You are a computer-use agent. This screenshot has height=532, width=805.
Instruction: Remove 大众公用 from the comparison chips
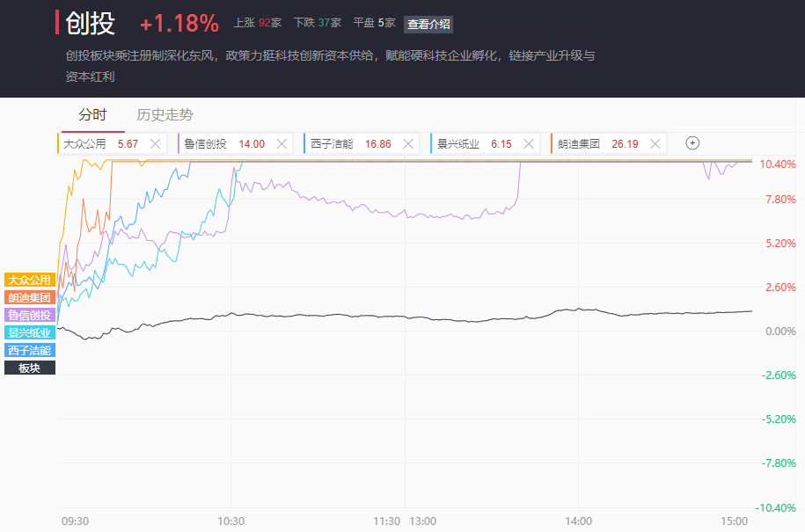pyautogui.click(x=156, y=143)
